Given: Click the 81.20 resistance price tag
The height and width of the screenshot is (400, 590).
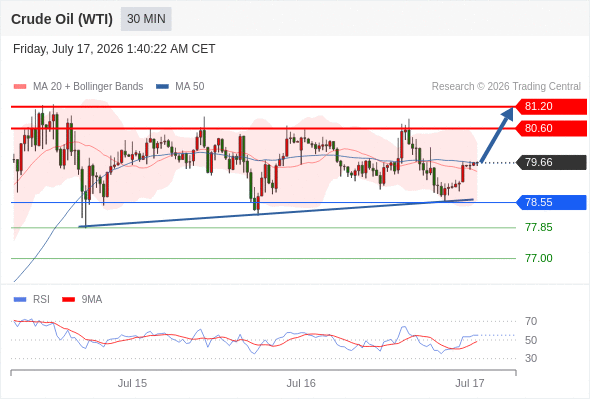Looking at the screenshot, I should coord(551,106).
